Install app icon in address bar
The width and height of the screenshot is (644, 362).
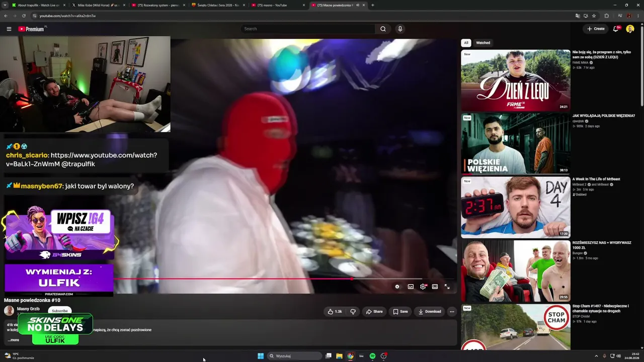pyautogui.click(x=586, y=16)
